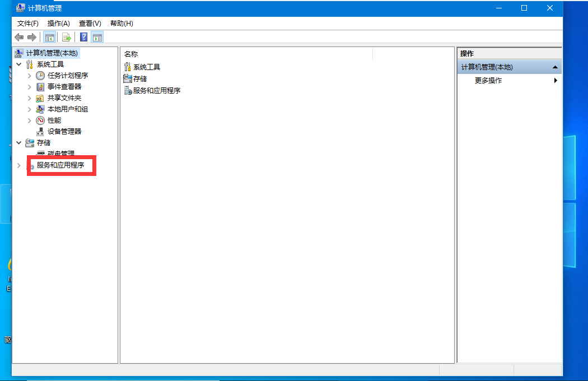Open 服务和应用程序 in the highlighted area
This screenshot has width=588, height=381.
pos(62,165)
